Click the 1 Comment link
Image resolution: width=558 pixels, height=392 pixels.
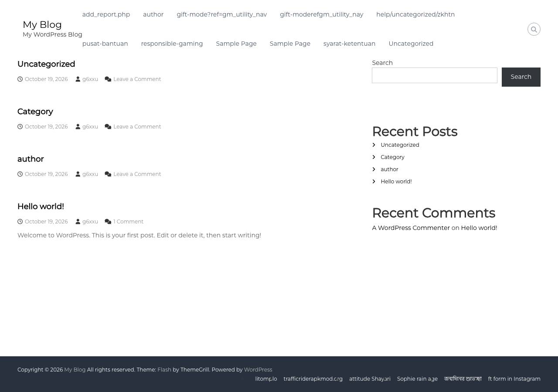[x=128, y=222]
